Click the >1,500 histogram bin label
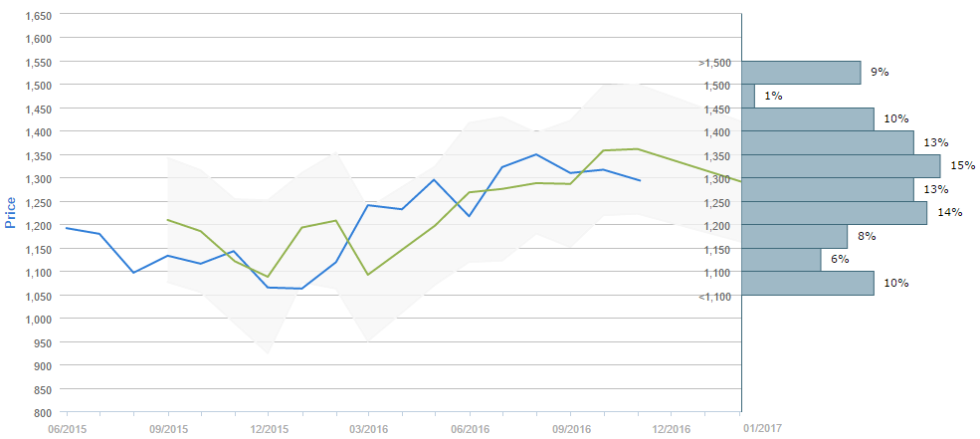 [715, 63]
